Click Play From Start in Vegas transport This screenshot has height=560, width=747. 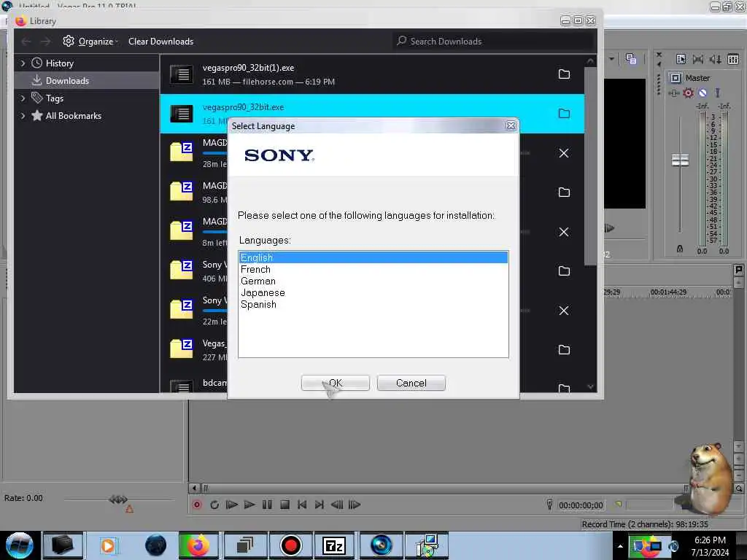pos(232,505)
